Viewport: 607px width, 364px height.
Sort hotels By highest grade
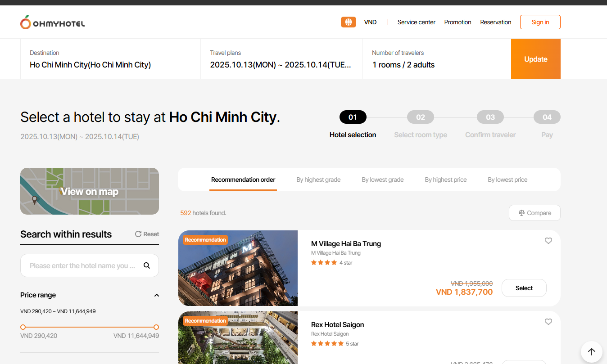(x=318, y=180)
